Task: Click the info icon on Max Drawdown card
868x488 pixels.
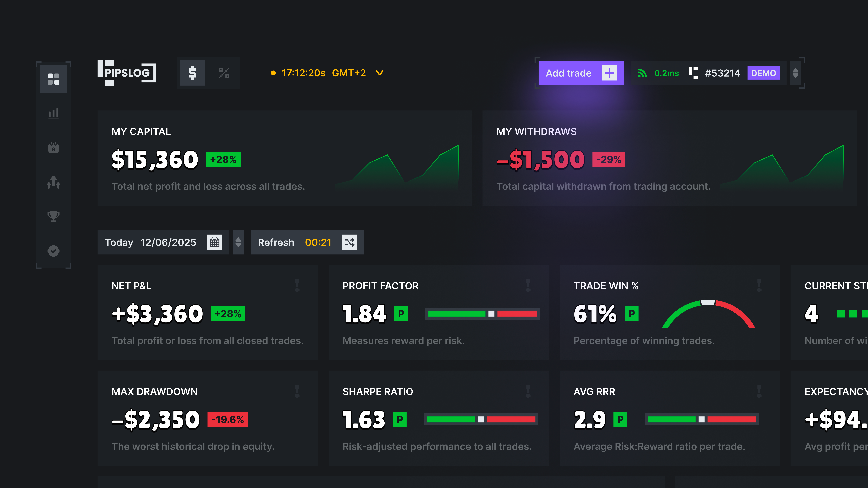Action: pyautogui.click(x=297, y=391)
